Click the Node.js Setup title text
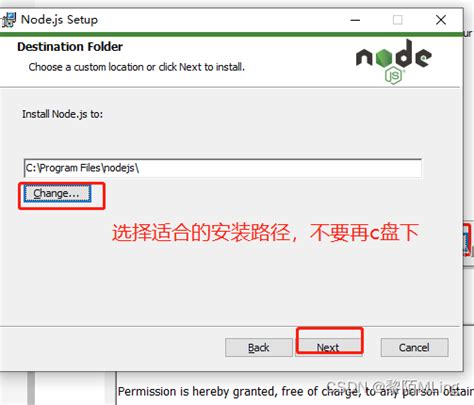 pyautogui.click(x=59, y=20)
